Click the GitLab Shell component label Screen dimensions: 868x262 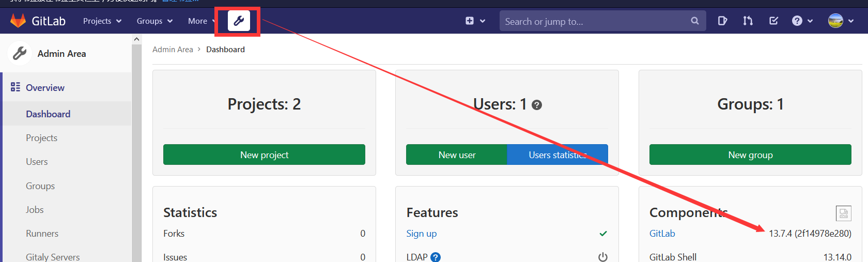[673, 257]
